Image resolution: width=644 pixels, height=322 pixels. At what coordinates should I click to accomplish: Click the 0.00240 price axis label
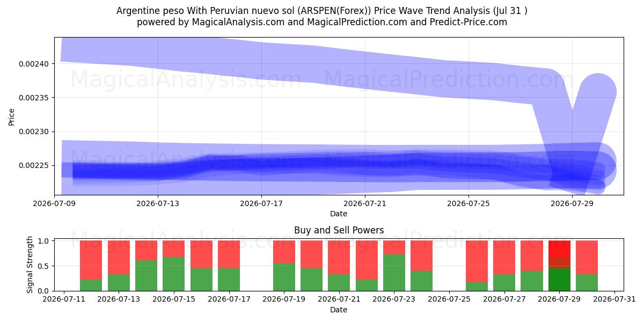33,64
